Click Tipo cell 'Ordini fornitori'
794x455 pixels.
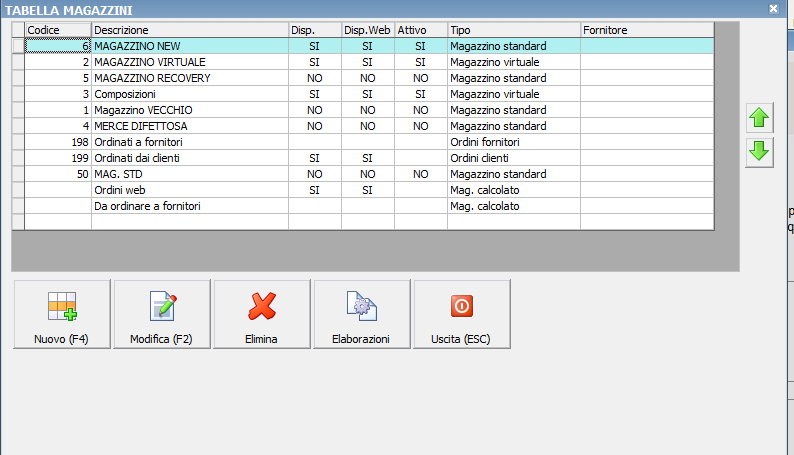(514, 142)
